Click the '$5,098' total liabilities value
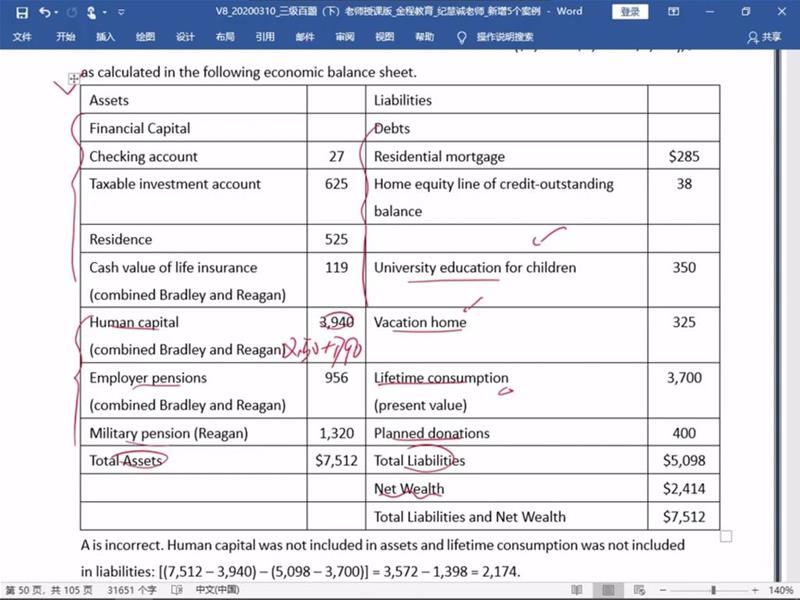 click(684, 460)
